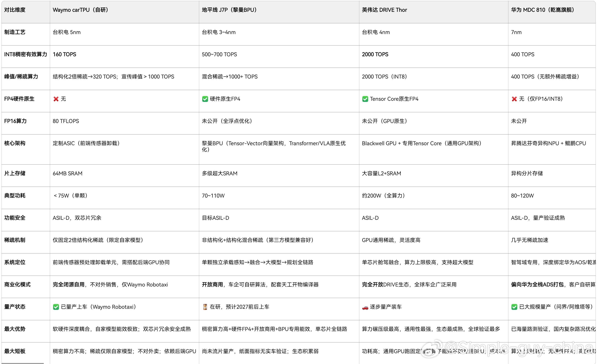The height and width of the screenshot is (364, 598).
Task: Click cell ASIL-D，量产验证成熟
Action: (538, 218)
